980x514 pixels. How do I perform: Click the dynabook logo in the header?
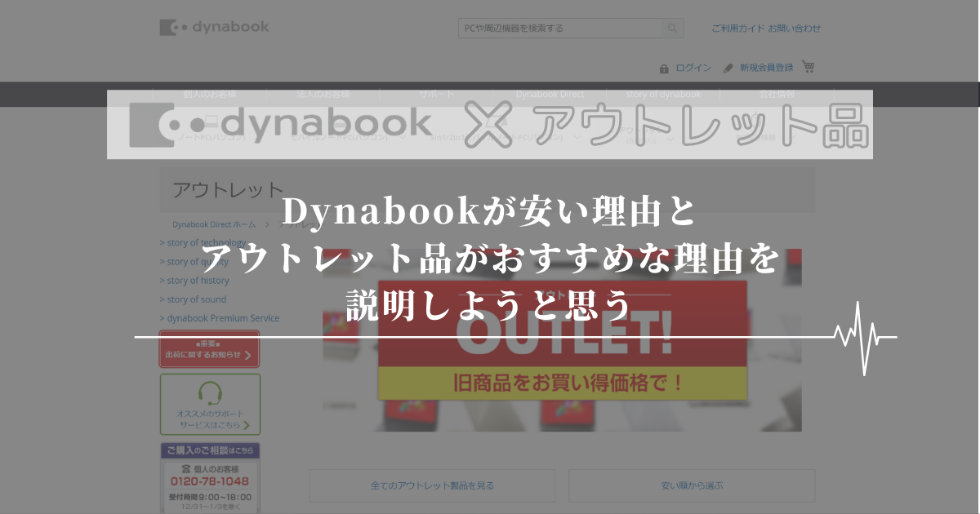[215, 28]
